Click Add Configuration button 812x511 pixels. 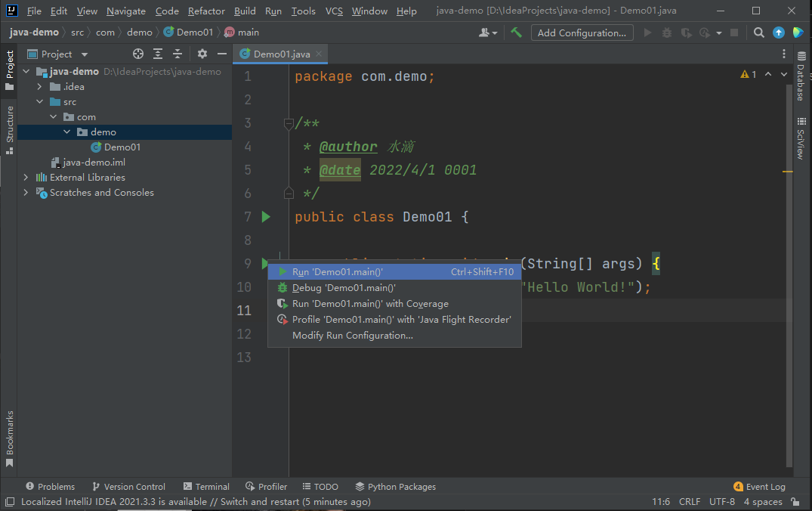pyautogui.click(x=582, y=33)
